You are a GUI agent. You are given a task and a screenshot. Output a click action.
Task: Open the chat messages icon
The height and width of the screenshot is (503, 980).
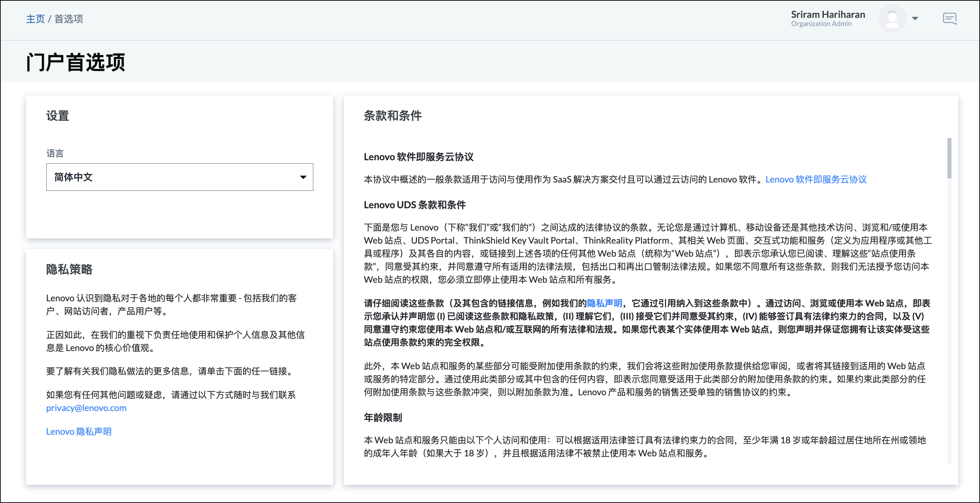pyautogui.click(x=949, y=19)
